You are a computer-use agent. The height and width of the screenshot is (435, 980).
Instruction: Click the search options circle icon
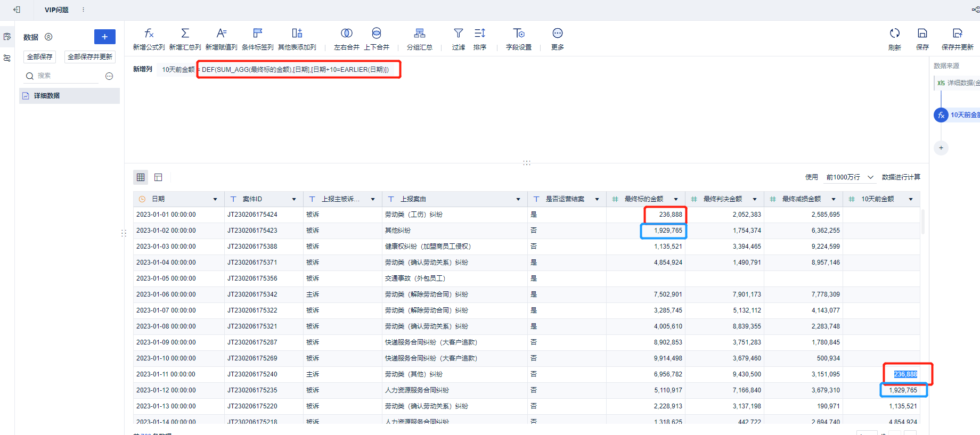click(109, 76)
